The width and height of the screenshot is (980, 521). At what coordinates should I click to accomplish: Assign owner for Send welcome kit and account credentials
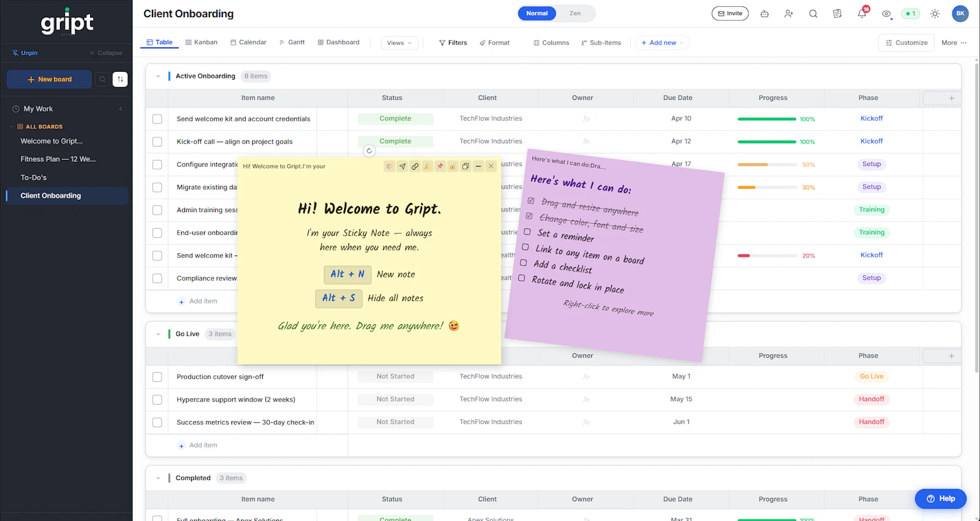586,119
